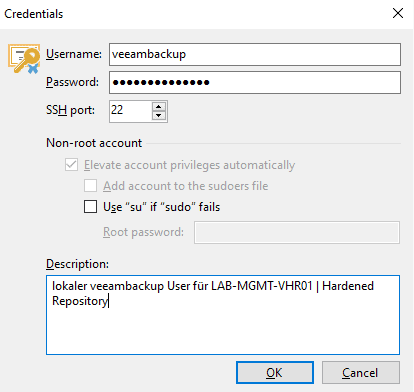414x392 pixels.
Task: Check Add account to the sudoers file
Action: (90, 186)
